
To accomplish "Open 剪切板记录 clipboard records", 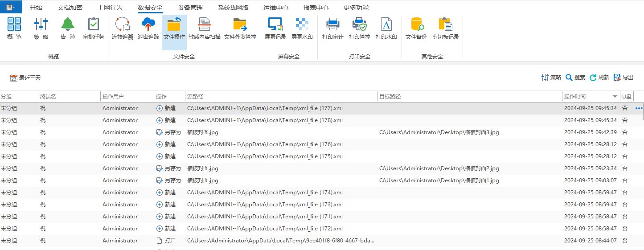I will click(x=446, y=29).
